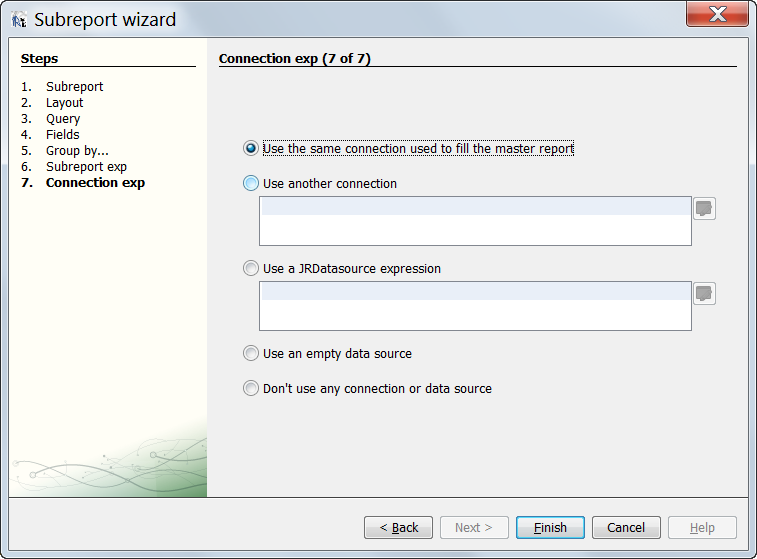Select 'Use the same connection' option
This screenshot has width=757, height=559.
(x=251, y=149)
